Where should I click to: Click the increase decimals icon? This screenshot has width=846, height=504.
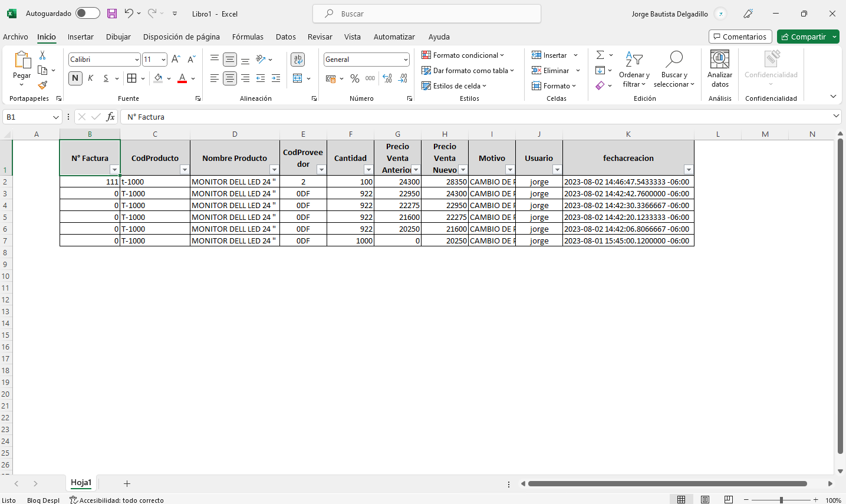pos(387,78)
